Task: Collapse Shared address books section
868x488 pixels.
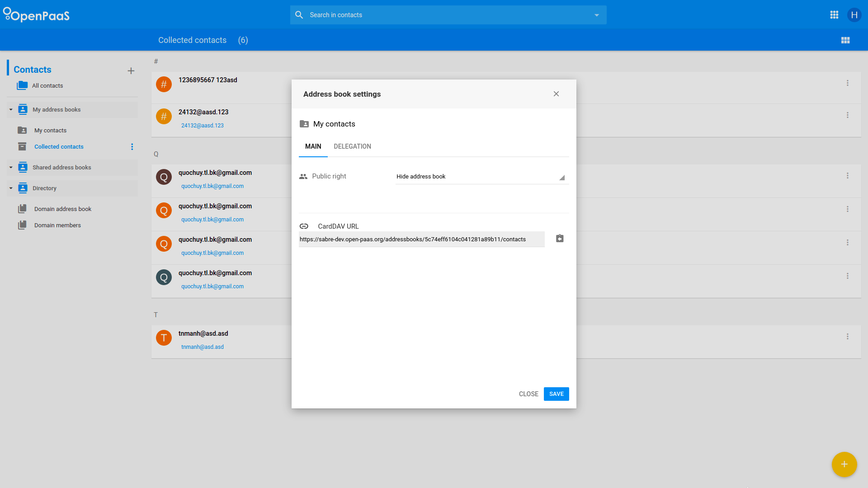Action: 11,167
